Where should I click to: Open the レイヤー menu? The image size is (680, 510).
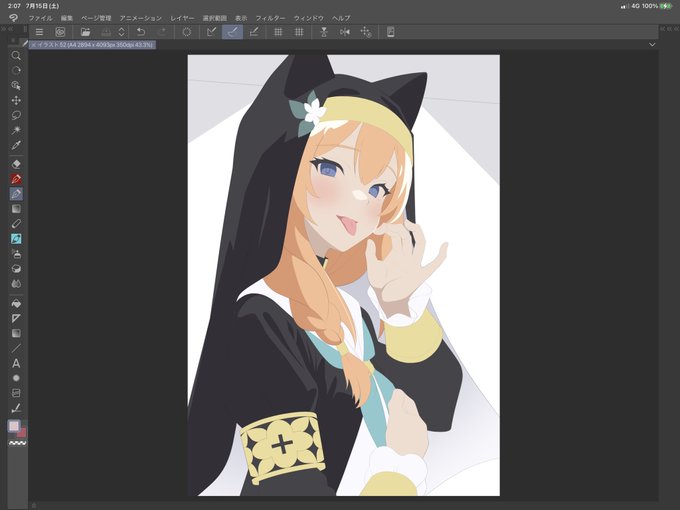tap(182, 18)
